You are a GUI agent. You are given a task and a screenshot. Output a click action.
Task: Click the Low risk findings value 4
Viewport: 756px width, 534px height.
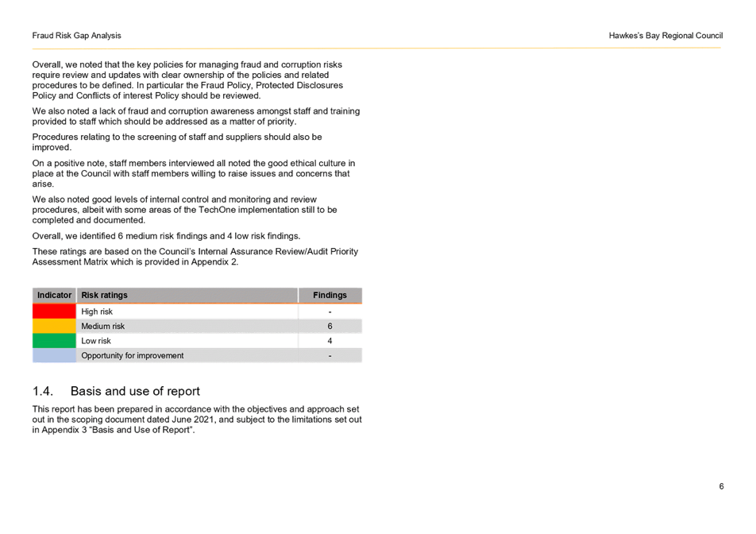pyautogui.click(x=330, y=341)
